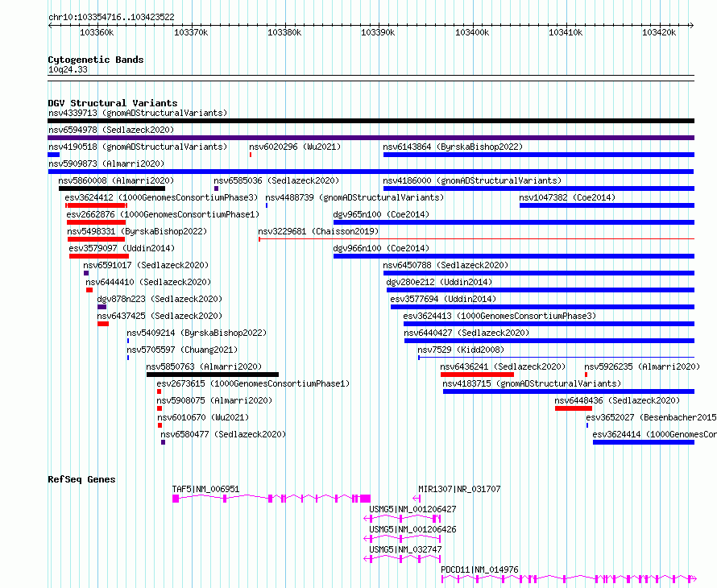717x588 pixels.
Task: Open nsv6143864 (ByrskaBishop2022) label
Action: 453,147
